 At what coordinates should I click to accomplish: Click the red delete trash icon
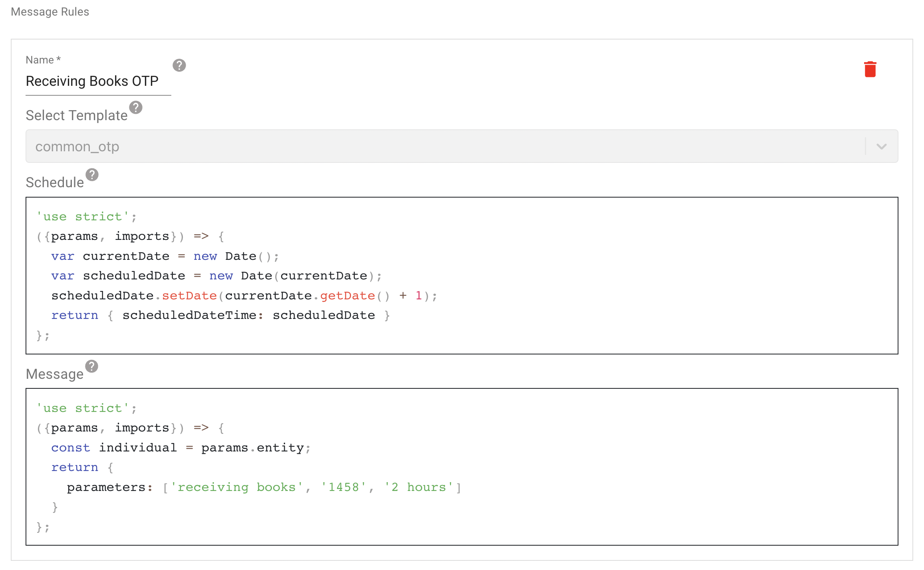(x=870, y=69)
